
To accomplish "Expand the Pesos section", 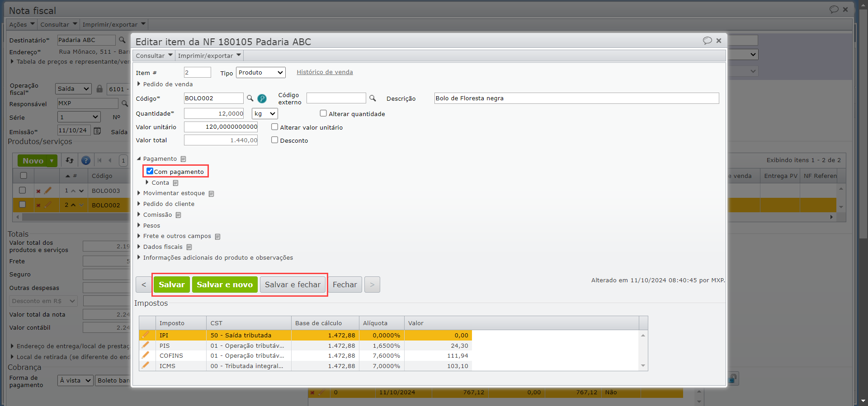I will click(x=139, y=225).
